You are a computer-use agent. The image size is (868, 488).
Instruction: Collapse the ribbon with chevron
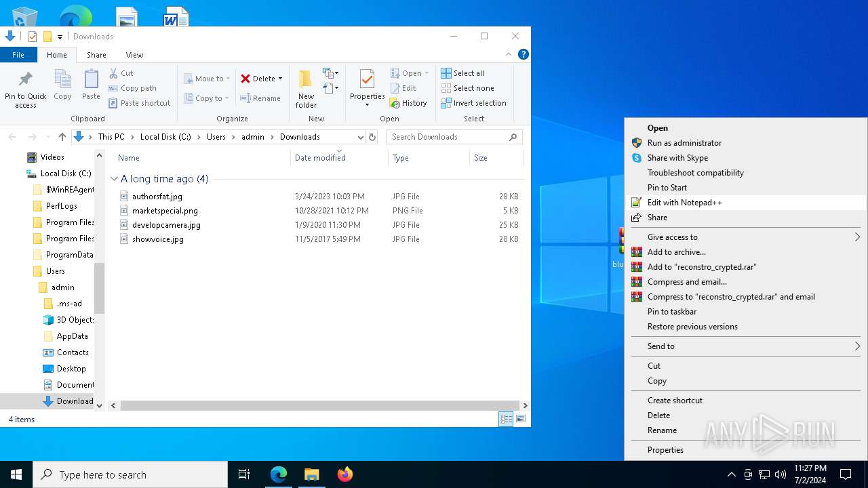[x=509, y=54]
